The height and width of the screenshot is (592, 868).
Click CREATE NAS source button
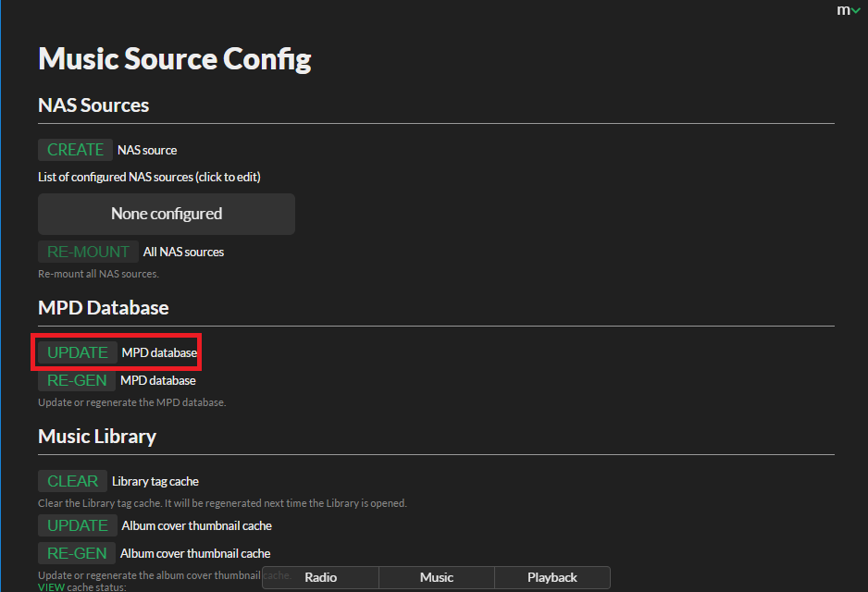75,150
